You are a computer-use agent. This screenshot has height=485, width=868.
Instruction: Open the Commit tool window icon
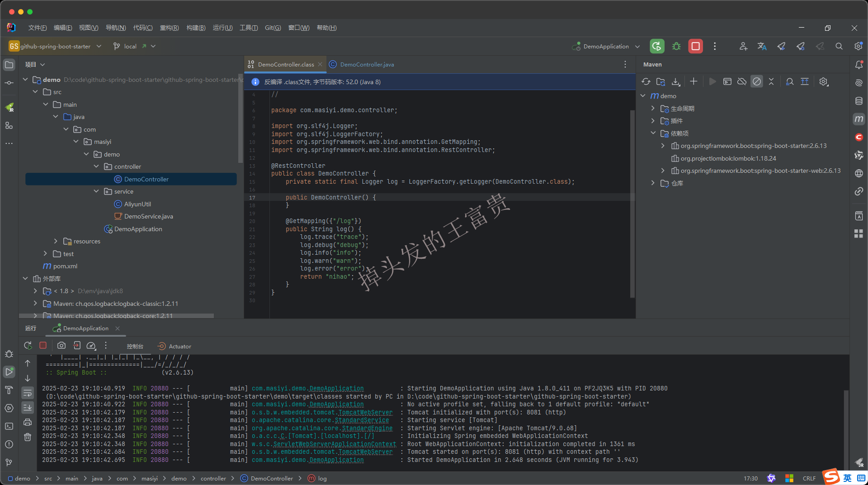point(9,83)
